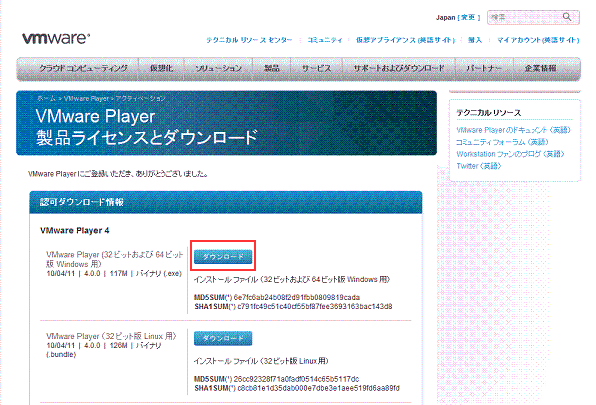Open テクニカル リソース センター link
596x405 pixels.
[x=249, y=40]
